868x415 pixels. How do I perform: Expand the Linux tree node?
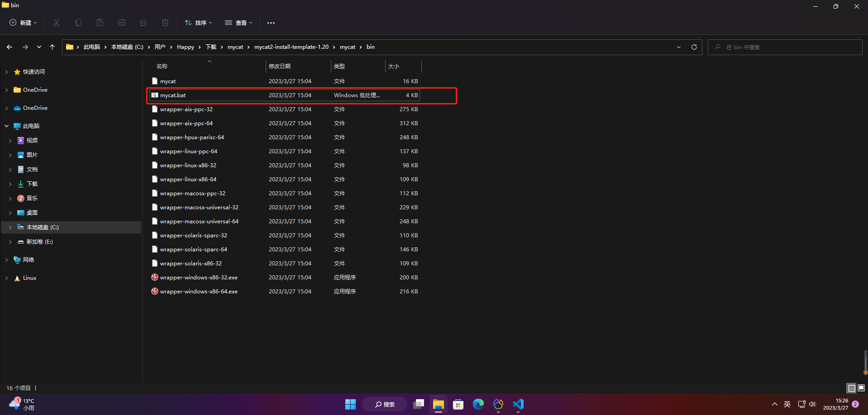(x=6, y=278)
